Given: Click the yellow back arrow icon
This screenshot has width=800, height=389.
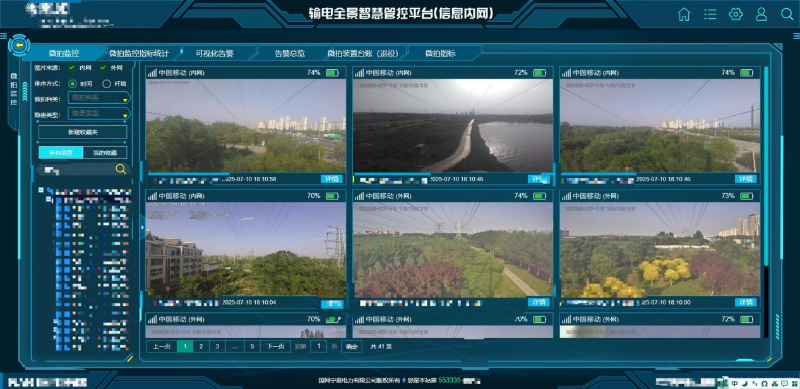Looking at the screenshot, I should tap(19, 45).
